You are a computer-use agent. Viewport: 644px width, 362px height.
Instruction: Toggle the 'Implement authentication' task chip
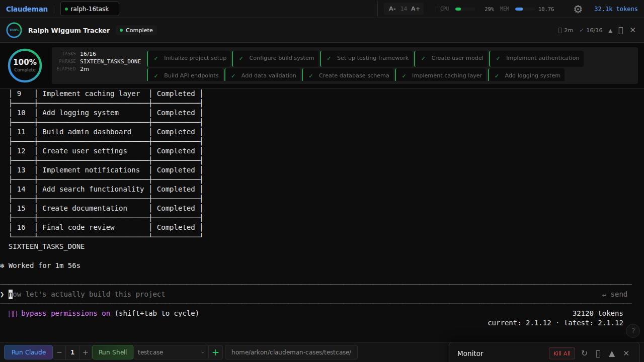pos(537,58)
